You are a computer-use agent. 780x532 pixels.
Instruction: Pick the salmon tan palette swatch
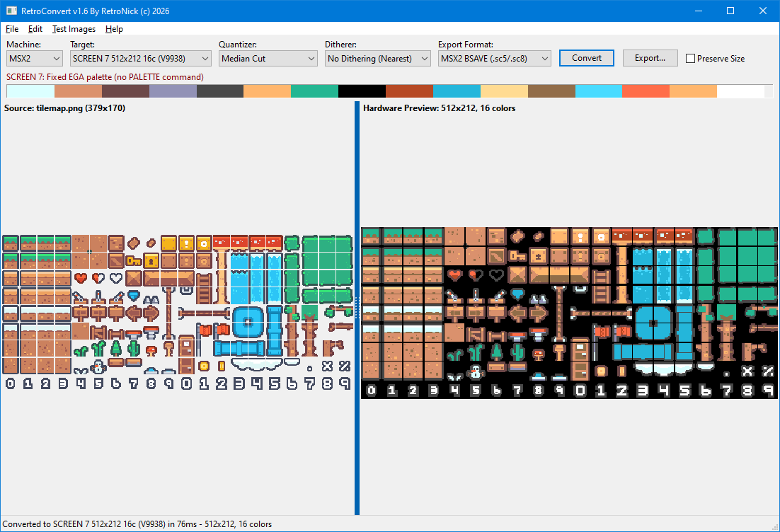point(78,91)
